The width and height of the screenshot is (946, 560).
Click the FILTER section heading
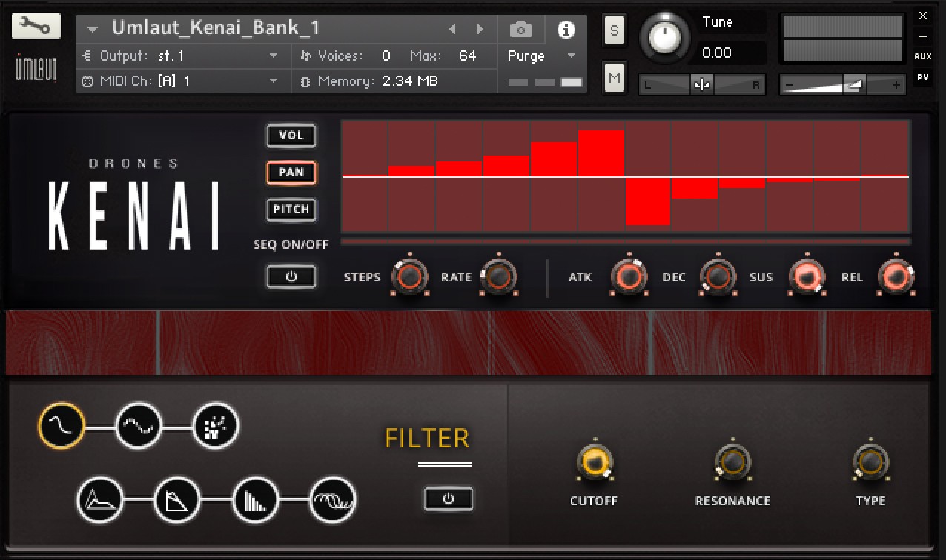[x=427, y=439]
